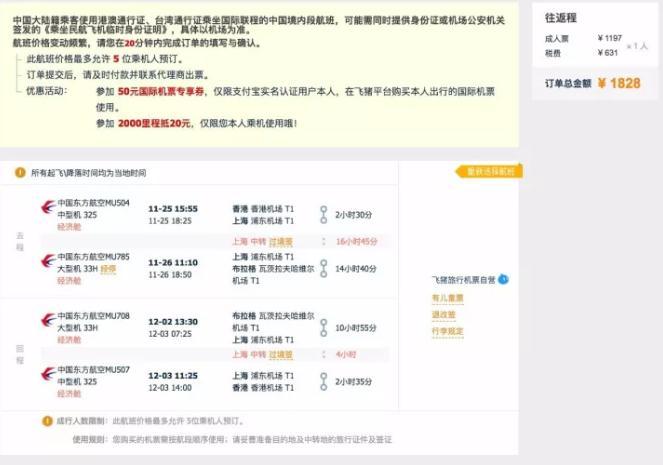
Task: Click departure time 12-02 13:30
Action: (173, 322)
